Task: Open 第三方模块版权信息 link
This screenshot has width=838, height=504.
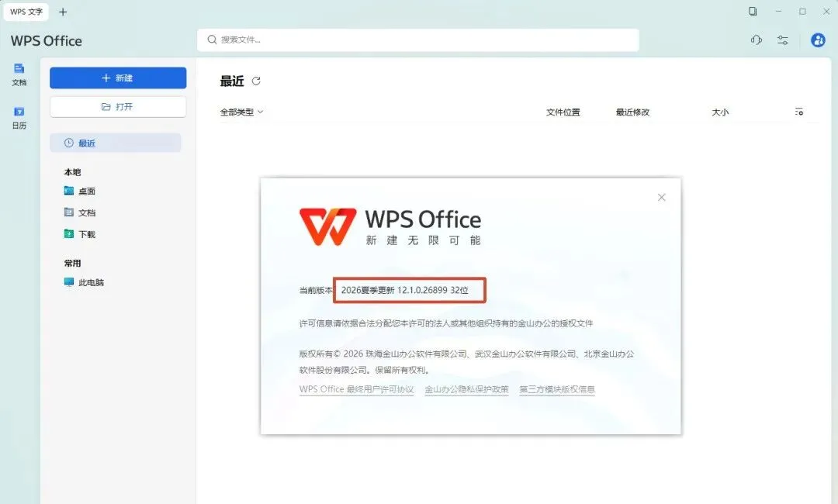Action: point(557,389)
